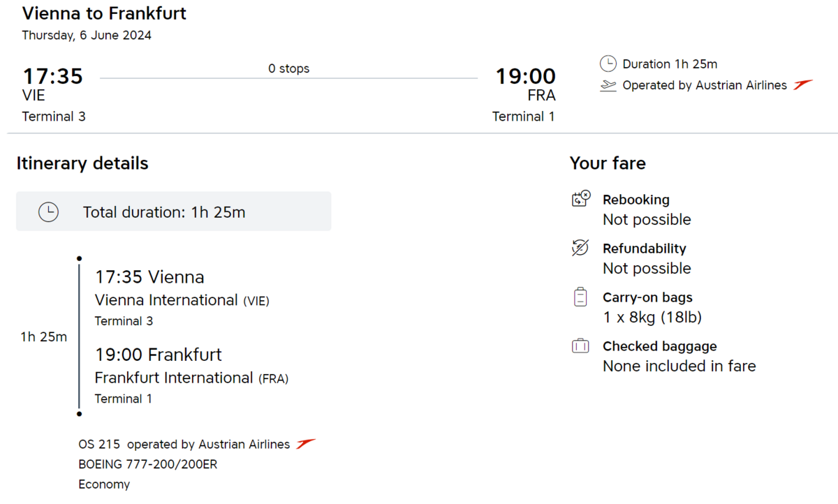Click the clock icon beside Duration 1h 25m
Image resolution: width=838 pixels, height=504 pixels.
click(x=608, y=64)
